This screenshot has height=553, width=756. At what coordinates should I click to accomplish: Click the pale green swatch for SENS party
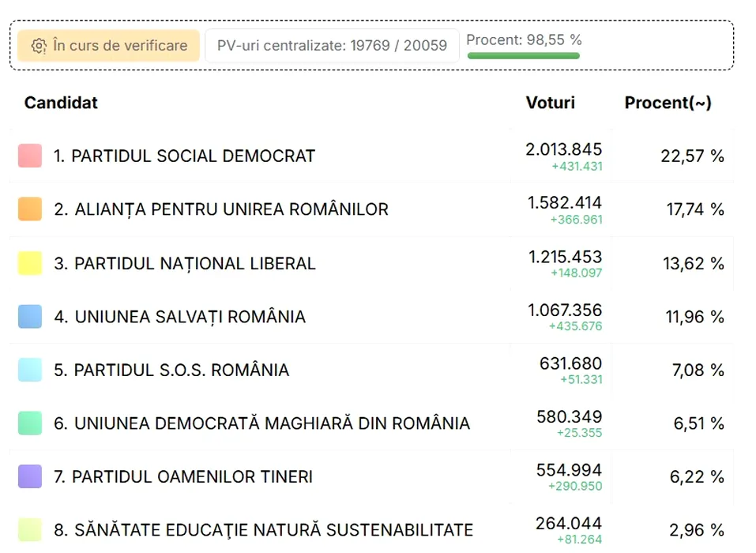click(30, 529)
